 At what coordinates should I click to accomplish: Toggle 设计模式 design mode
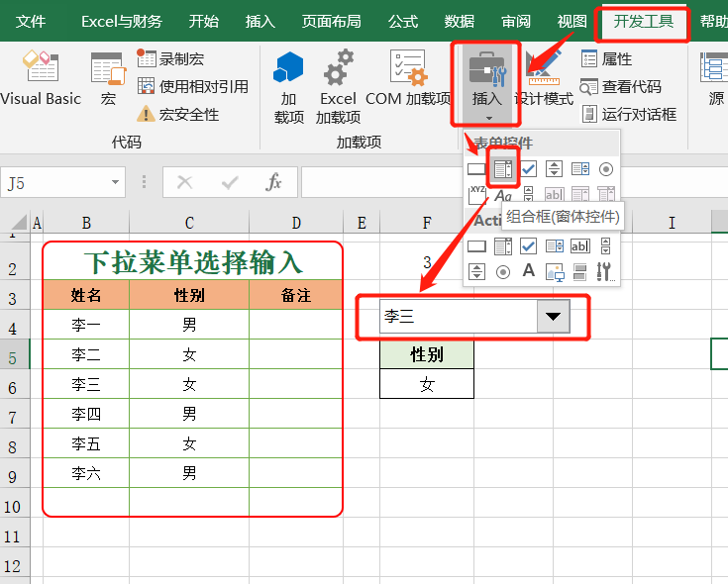(x=544, y=78)
